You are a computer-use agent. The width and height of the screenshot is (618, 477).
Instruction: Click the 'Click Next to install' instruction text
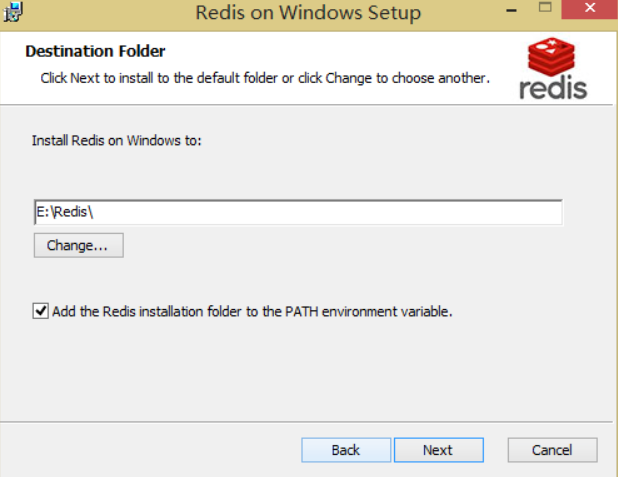pos(265,78)
